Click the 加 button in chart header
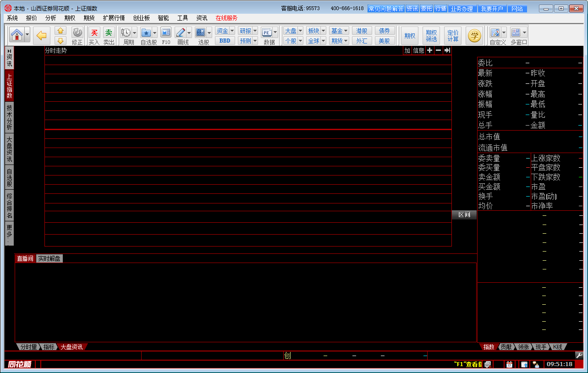This screenshot has width=588, height=373. point(407,50)
